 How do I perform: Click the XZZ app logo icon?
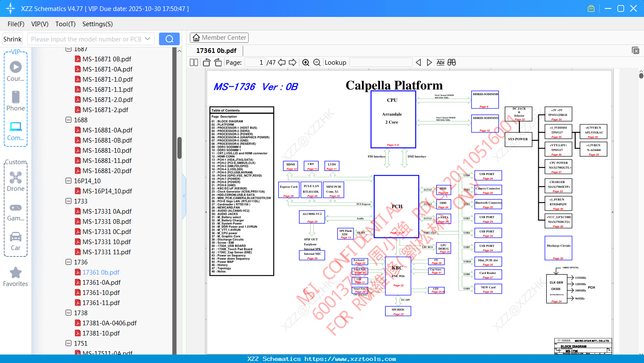10,8
